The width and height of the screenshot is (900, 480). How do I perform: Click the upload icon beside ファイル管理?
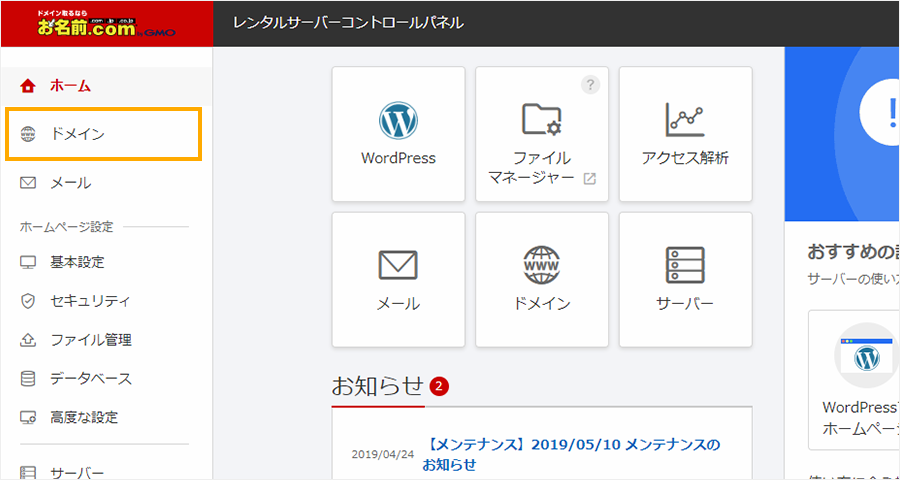click(28, 340)
